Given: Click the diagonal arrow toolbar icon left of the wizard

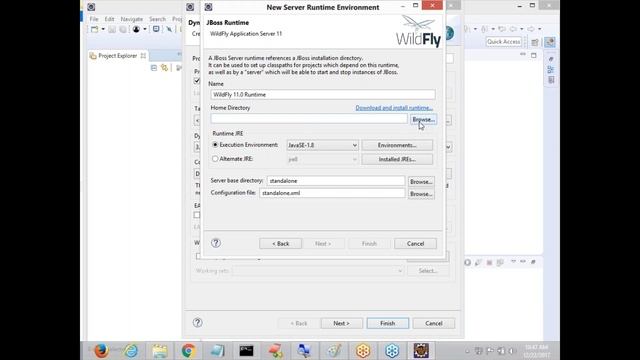Looking at the screenshot, I should tap(169, 29).
